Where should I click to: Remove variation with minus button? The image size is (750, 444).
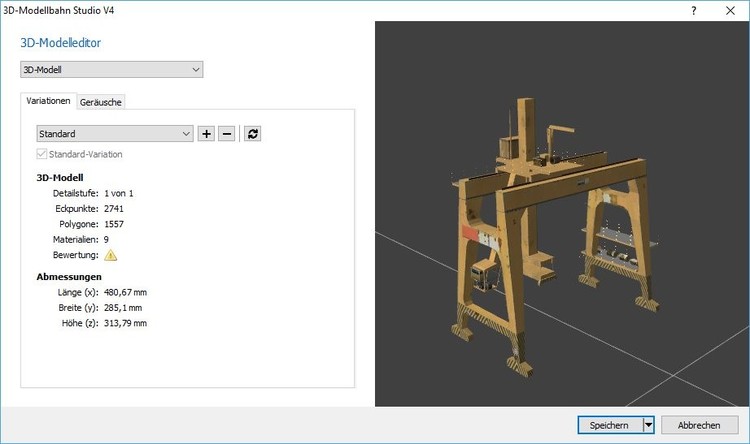(227, 134)
